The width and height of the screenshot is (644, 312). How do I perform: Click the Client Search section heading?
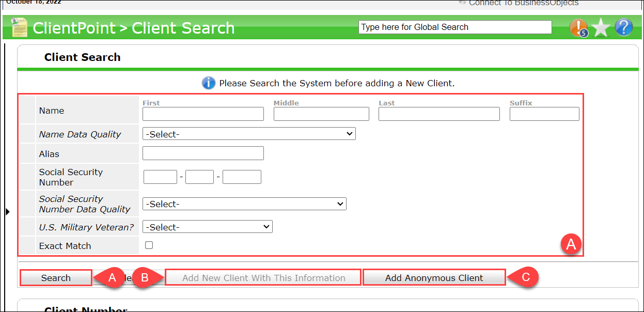(x=83, y=57)
